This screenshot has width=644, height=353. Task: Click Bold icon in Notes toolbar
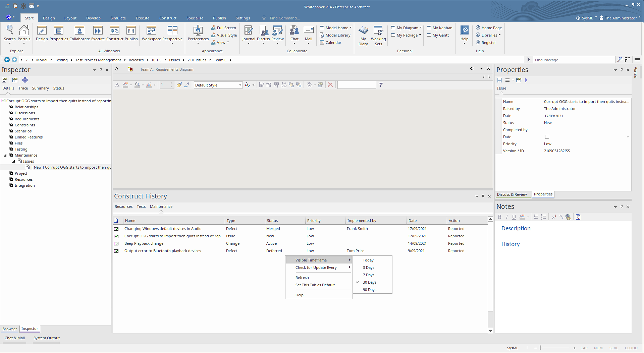pos(499,217)
